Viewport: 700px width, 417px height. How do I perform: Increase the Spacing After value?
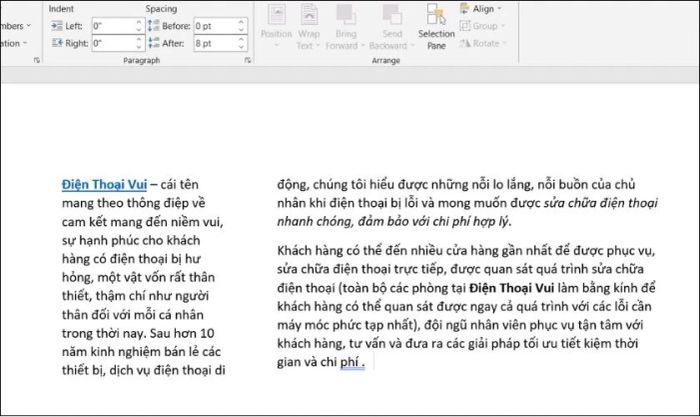pos(242,39)
